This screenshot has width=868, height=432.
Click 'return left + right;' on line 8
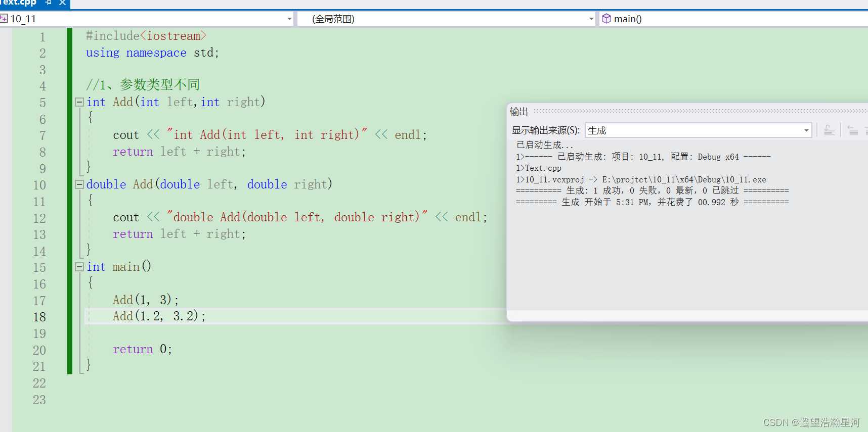[179, 152]
